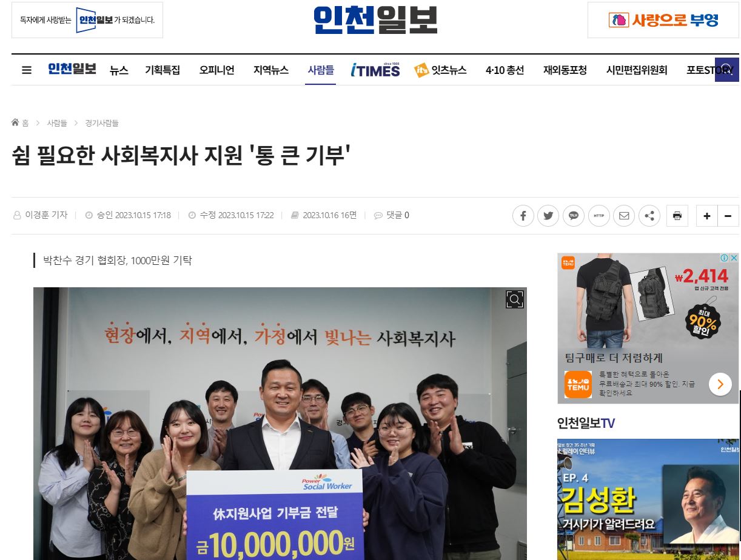Copy article URL with HTTP icon
This screenshot has height=560, width=741.
[598, 216]
